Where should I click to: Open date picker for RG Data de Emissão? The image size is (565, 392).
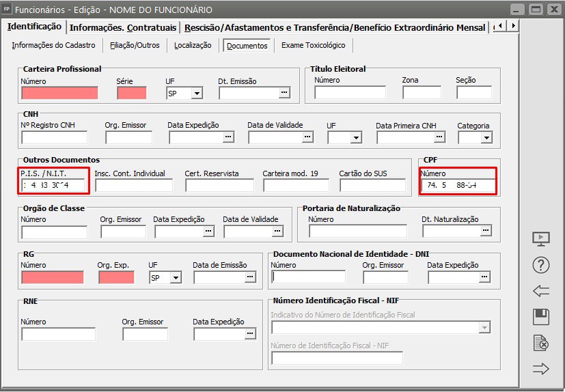pos(251,277)
